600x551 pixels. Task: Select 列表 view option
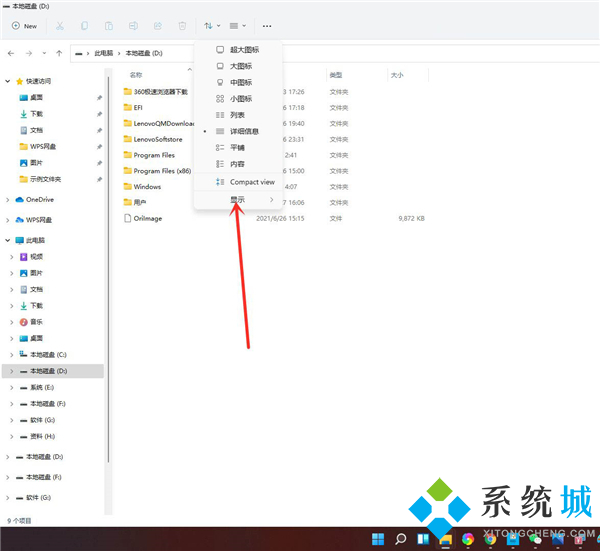(238, 115)
